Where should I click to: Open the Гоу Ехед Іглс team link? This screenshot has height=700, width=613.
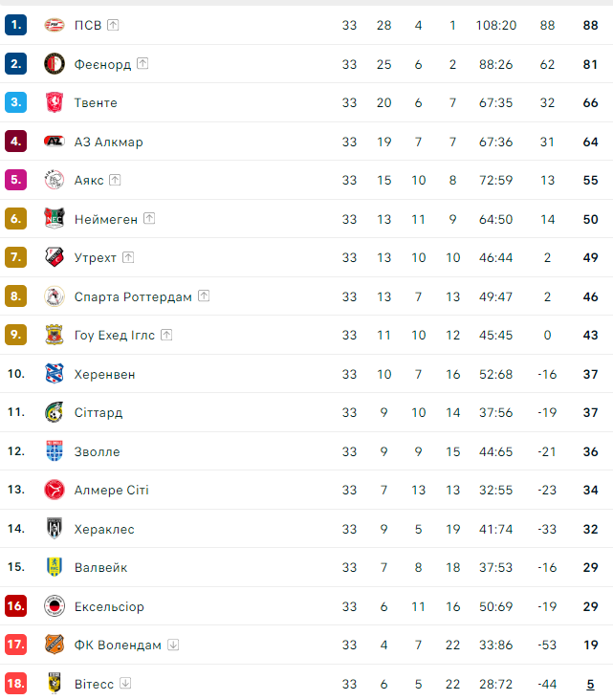[113, 336]
